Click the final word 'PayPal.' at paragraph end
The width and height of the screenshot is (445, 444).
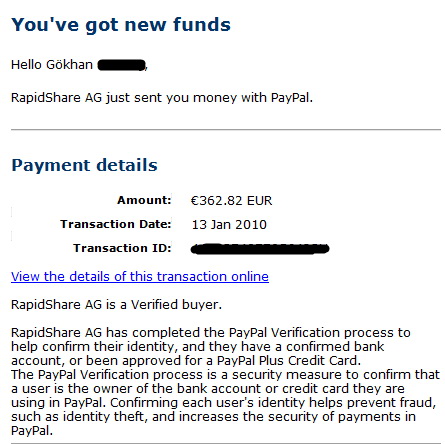[32, 431]
